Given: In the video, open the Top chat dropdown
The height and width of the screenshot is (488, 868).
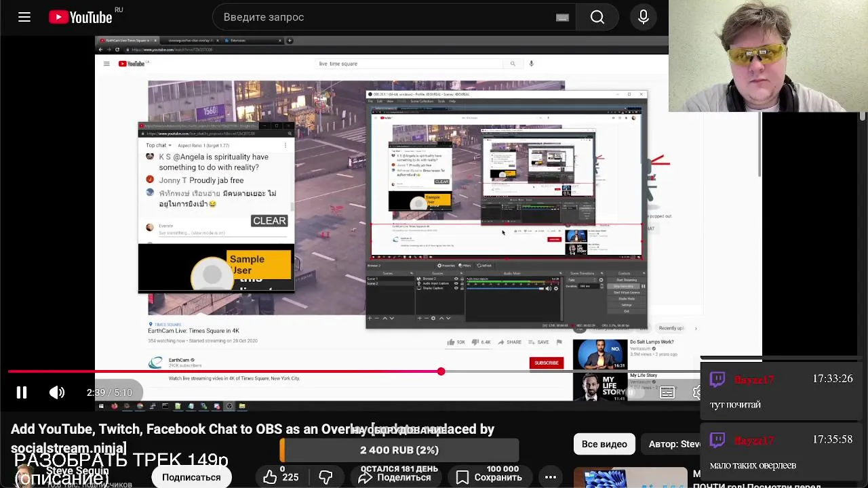Looking at the screenshot, I should pyautogui.click(x=158, y=145).
